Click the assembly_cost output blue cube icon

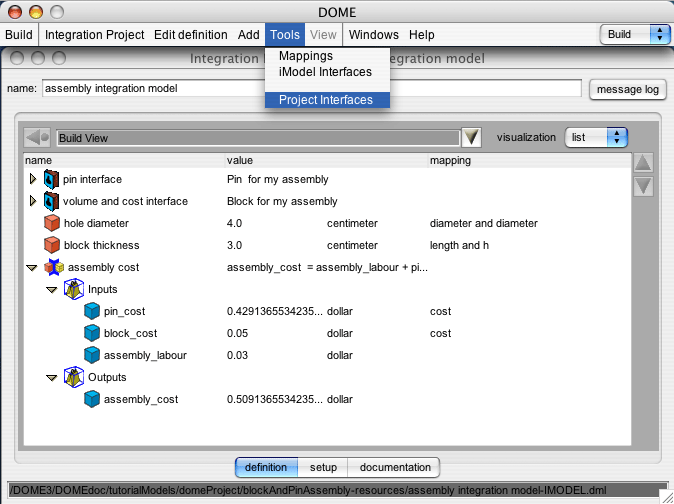[92, 399]
